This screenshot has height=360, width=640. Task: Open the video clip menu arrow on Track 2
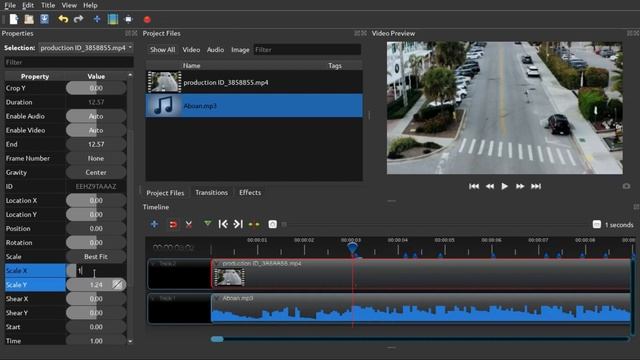[x=217, y=263]
